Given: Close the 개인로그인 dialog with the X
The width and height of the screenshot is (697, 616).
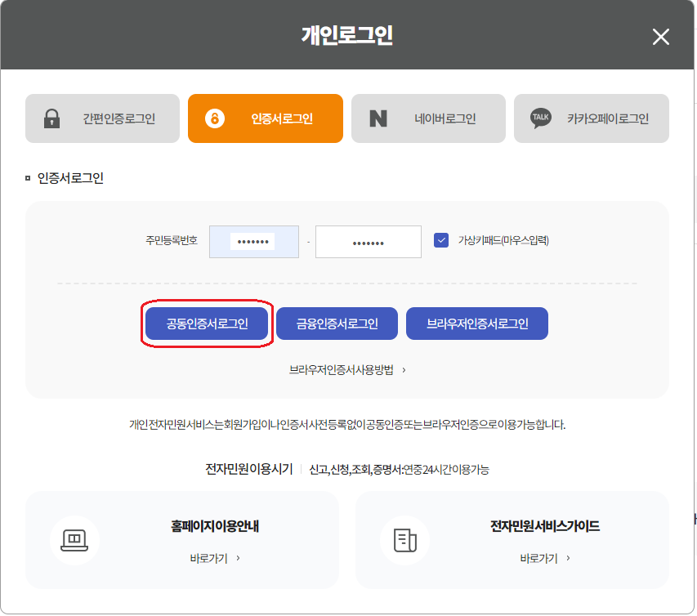Looking at the screenshot, I should click(x=660, y=36).
